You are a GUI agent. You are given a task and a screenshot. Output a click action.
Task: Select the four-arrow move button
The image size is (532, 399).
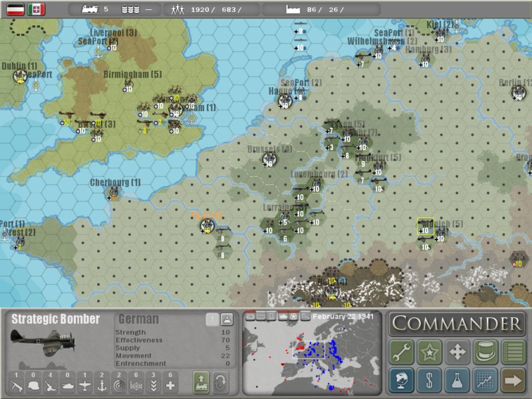click(458, 351)
